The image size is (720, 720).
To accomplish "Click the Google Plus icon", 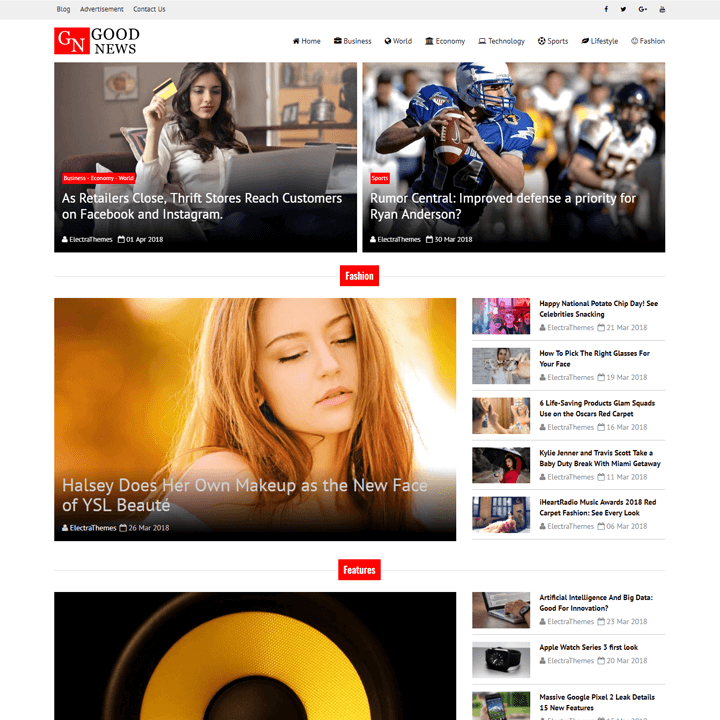I will [x=643, y=9].
